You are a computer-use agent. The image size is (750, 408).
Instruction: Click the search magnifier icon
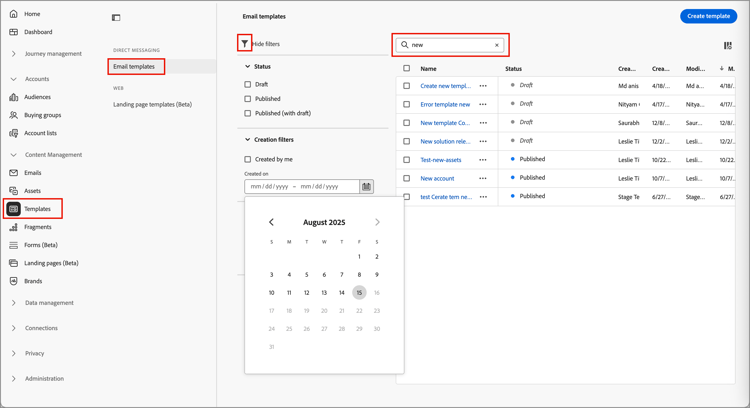pos(405,44)
